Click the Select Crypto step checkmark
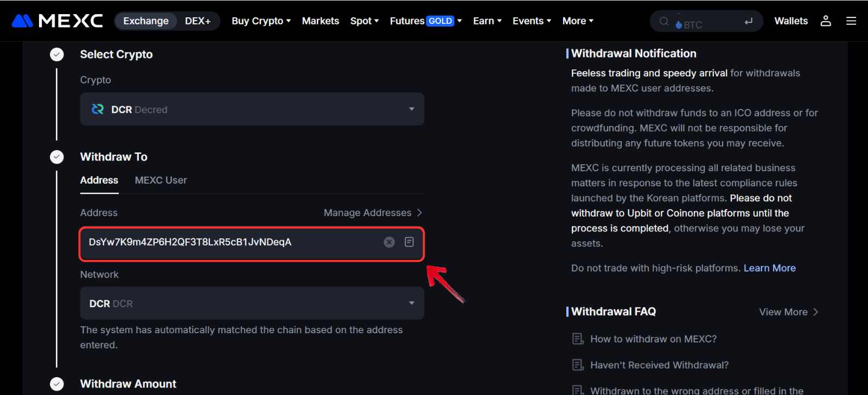This screenshot has height=395, width=868. pyautogui.click(x=57, y=54)
